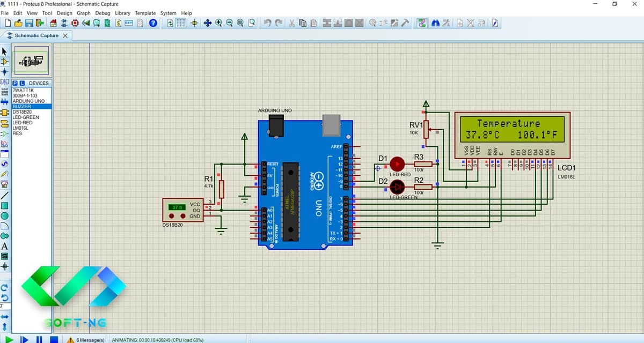Stop the running simulation

[54, 339]
